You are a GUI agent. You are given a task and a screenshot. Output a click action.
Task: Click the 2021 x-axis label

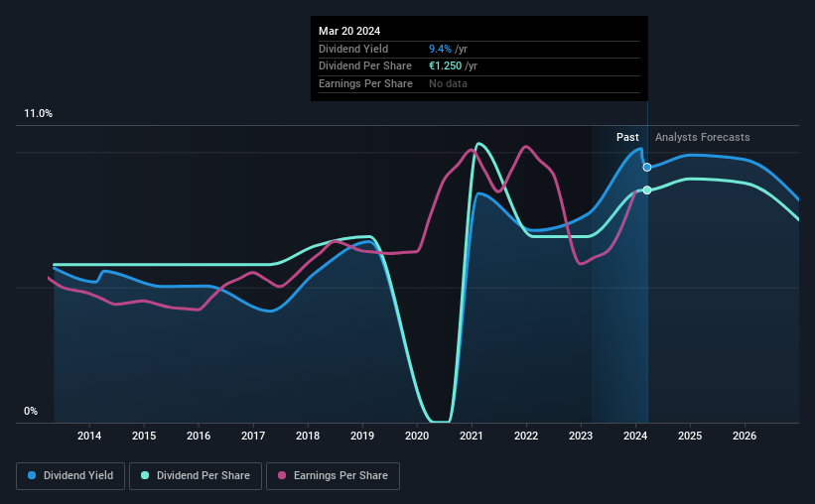click(x=472, y=436)
